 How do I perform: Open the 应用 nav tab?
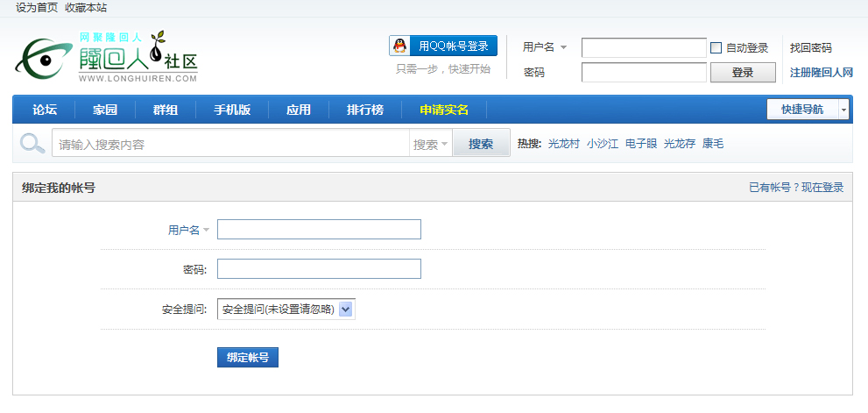coord(299,110)
